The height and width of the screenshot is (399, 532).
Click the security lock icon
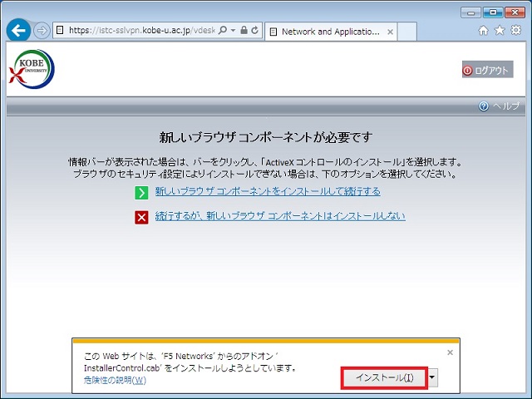pos(244,30)
